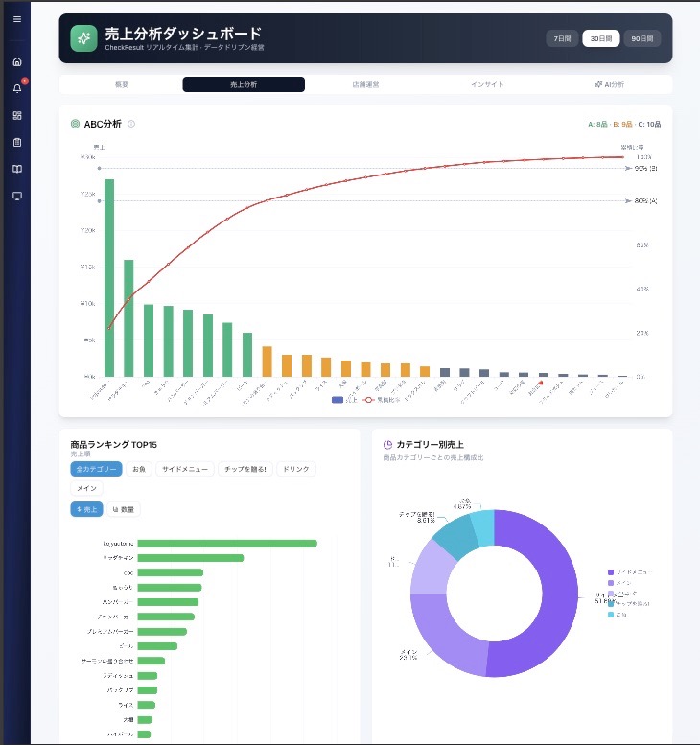Click the C: 10品 summary text
Viewport: 700px width, 745px height.
click(x=649, y=124)
